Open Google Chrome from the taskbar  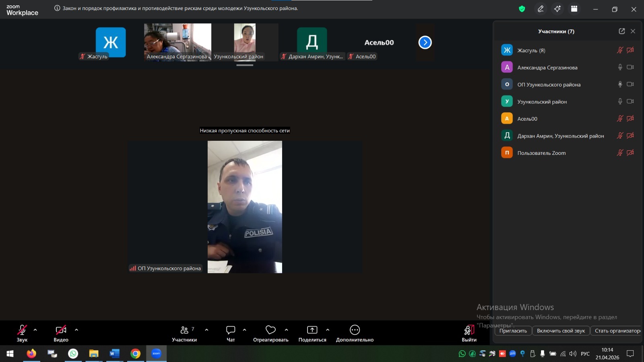(135, 354)
